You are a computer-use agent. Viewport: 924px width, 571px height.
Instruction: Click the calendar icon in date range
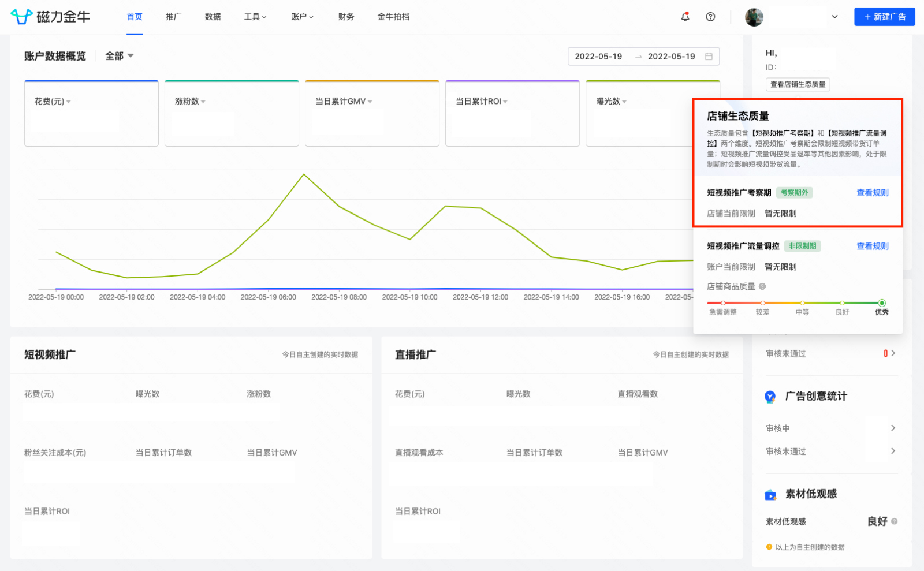coord(709,57)
